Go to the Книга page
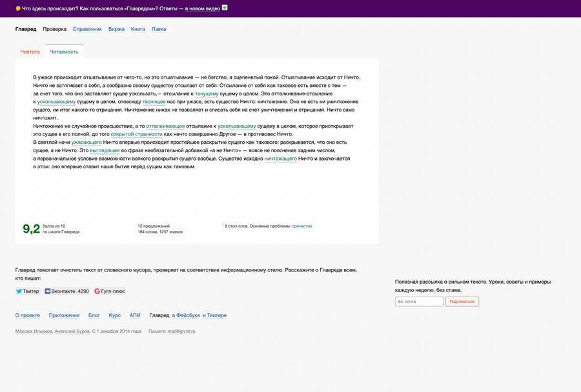 click(x=138, y=29)
